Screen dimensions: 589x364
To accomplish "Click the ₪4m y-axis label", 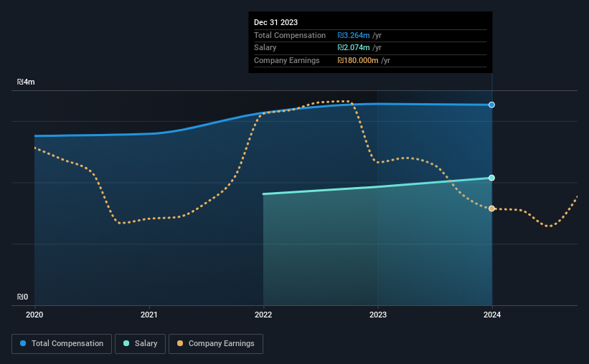I will tap(26, 82).
